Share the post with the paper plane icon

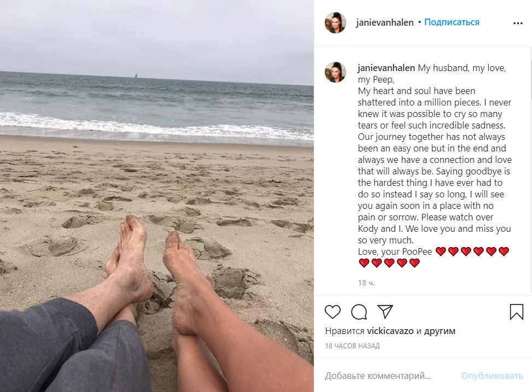(x=385, y=312)
